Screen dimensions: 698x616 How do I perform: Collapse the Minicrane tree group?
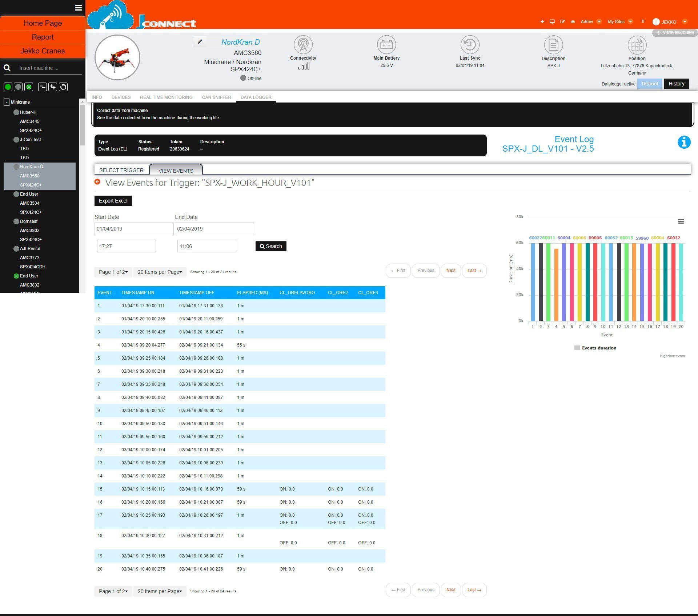(x=6, y=102)
